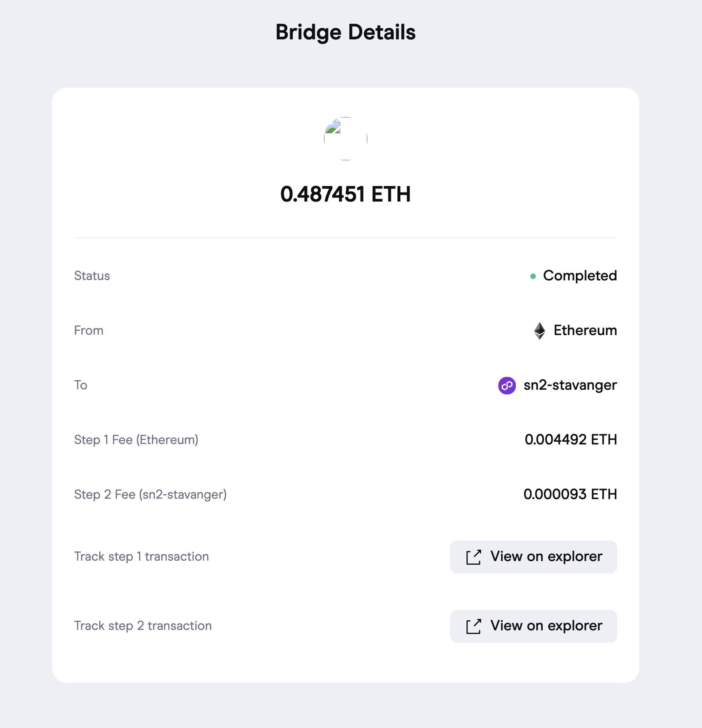The height and width of the screenshot is (728, 702).
Task: Click the Step 1 Fee (Ethereum) label
Action: [x=136, y=440]
